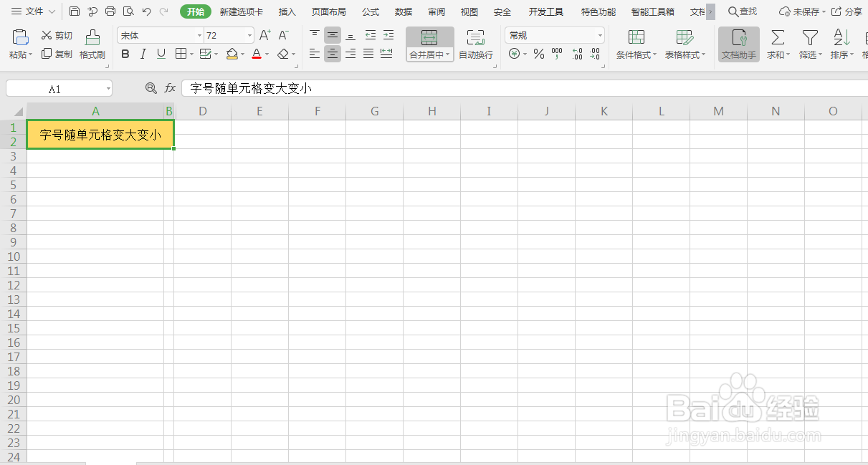Decrease decimal places
Screen dimensions: 868x465
[595, 54]
